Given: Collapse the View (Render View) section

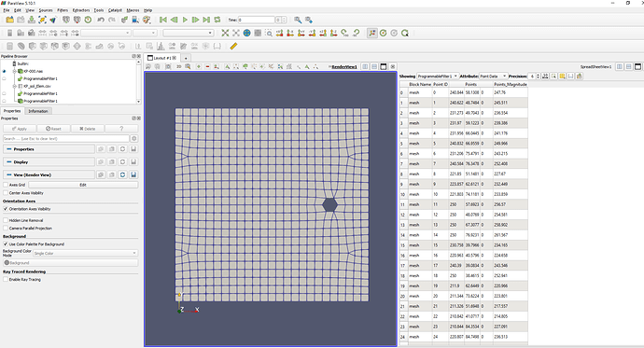Looking at the screenshot, I should 49,174.
